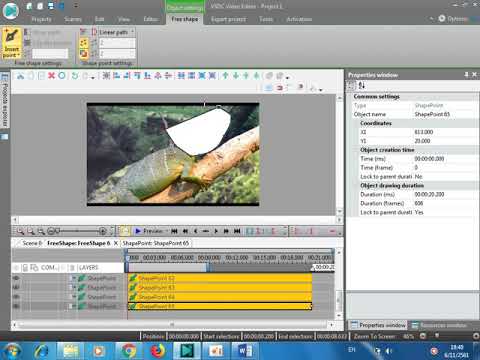Click the timeline zoom slider handle
The height and width of the screenshot is (360, 480).
[58, 231]
